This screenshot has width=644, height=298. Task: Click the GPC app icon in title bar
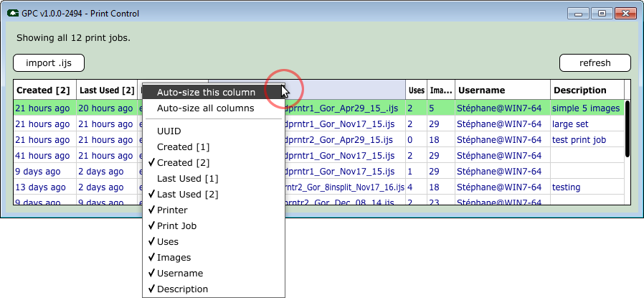[13, 14]
